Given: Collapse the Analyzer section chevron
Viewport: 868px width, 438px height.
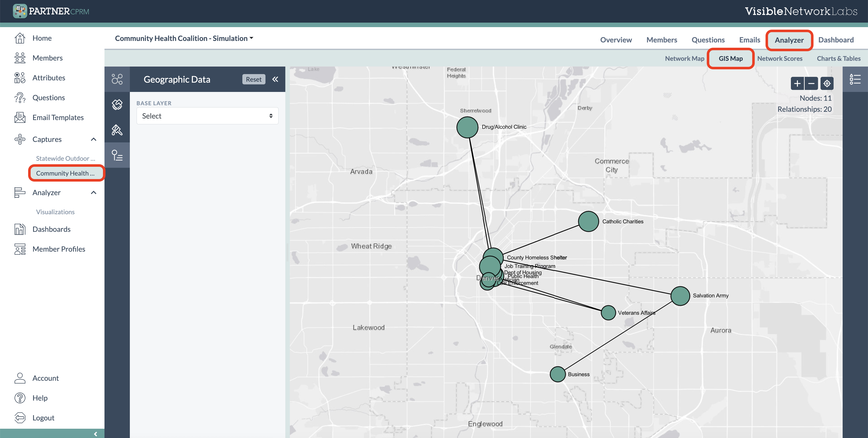Looking at the screenshot, I should (x=94, y=192).
